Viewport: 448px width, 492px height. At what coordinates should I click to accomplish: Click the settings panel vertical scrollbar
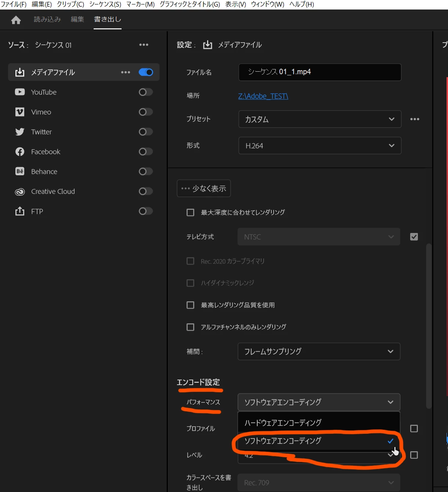pos(429,326)
